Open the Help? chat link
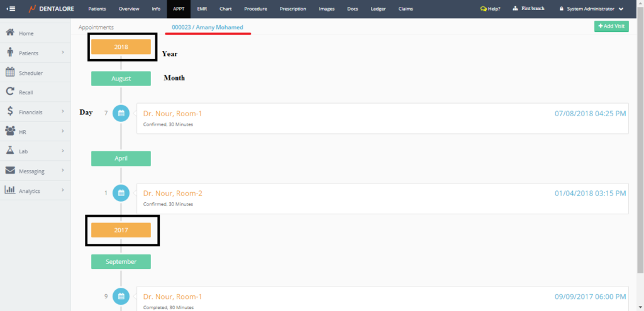Viewport: 644px width, 311px height. click(490, 9)
